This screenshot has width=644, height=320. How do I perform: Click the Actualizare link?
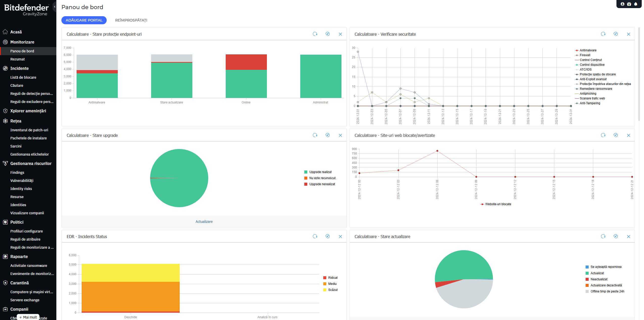click(x=204, y=222)
